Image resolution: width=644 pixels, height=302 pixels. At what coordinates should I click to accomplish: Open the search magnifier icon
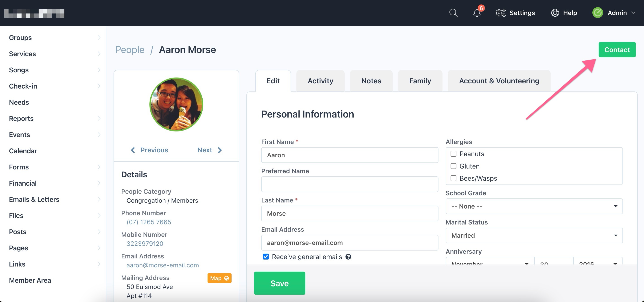click(x=453, y=13)
